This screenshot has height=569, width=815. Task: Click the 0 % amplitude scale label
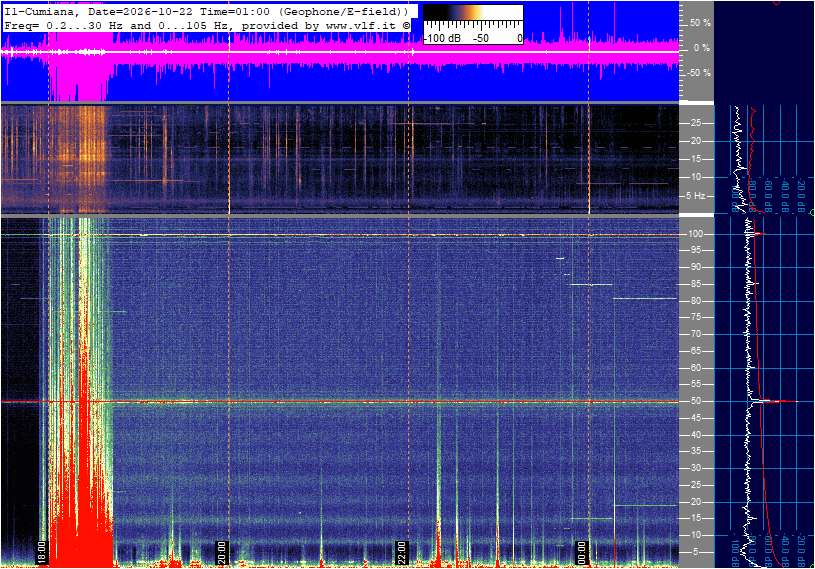click(x=702, y=48)
